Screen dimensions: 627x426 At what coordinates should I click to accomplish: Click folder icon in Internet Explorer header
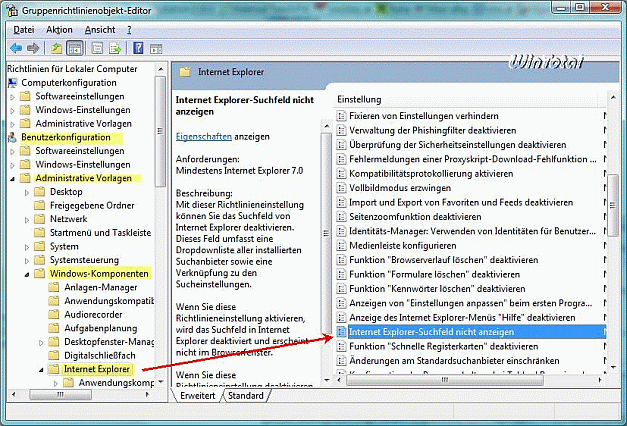pyautogui.click(x=185, y=72)
